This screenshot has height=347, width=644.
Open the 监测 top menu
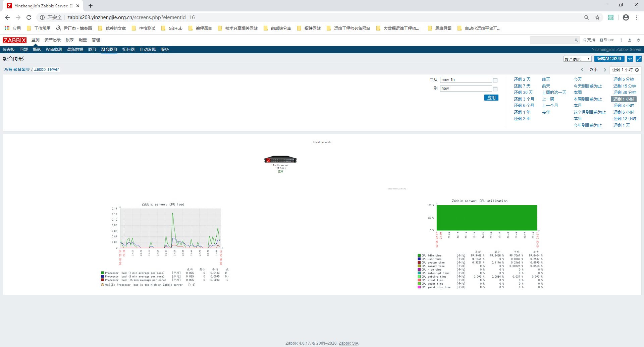coord(36,40)
